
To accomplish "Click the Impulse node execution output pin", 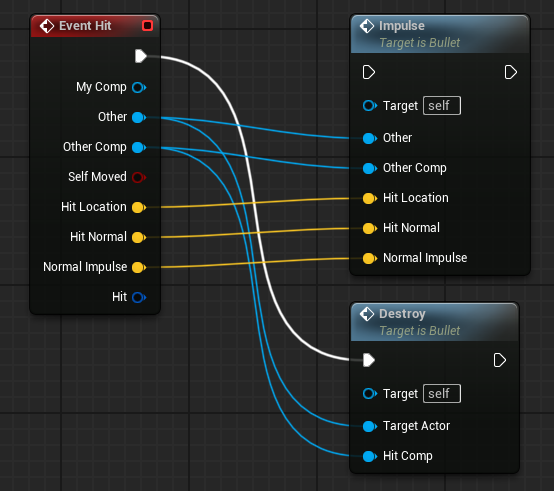I will 511,72.
